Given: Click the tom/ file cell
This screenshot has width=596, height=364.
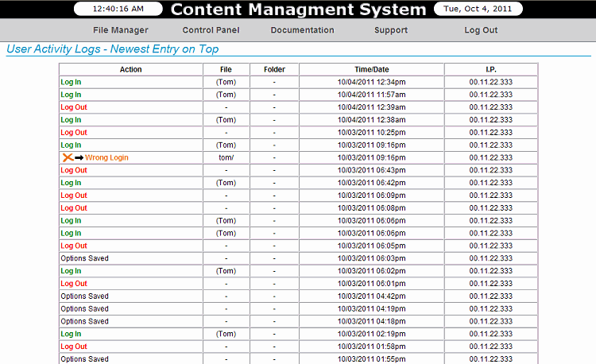Looking at the screenshot, I should tap(226, 157).
